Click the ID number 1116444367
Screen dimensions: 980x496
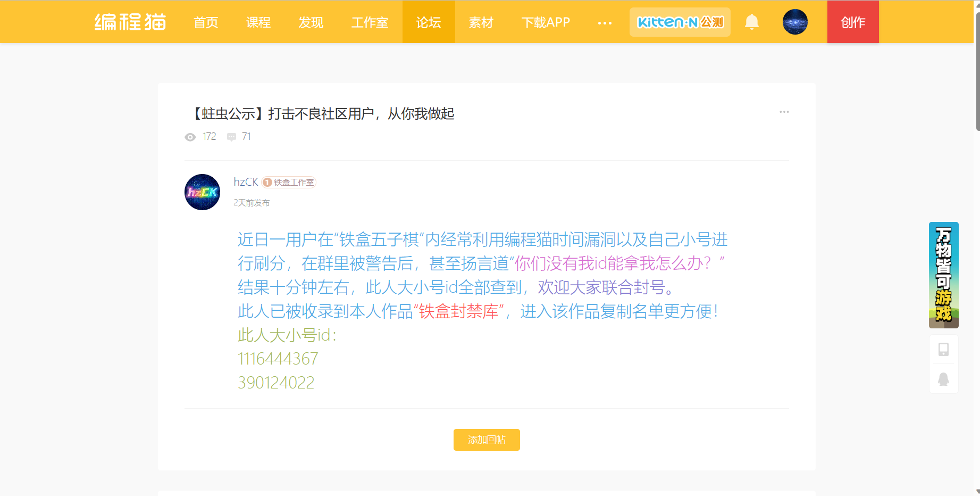tap(278, 359)
